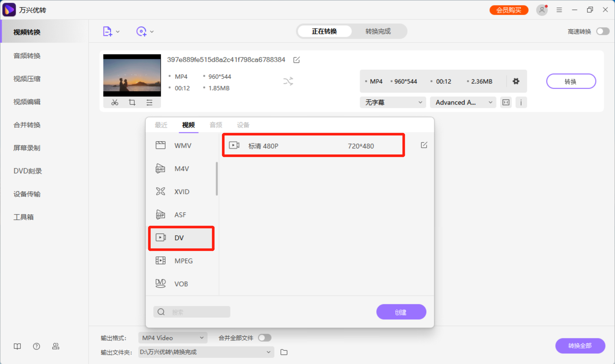Click the format 搜索 search field
The width and height of the screenshot is (615, 364).
(x=196, y=312)
